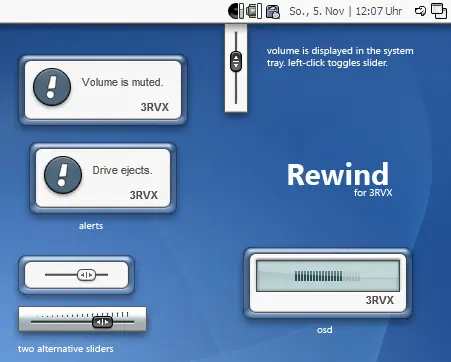Click the "Drive ejects." message
Viewport: 451px width, 362px height.
[x=122, y=170]
